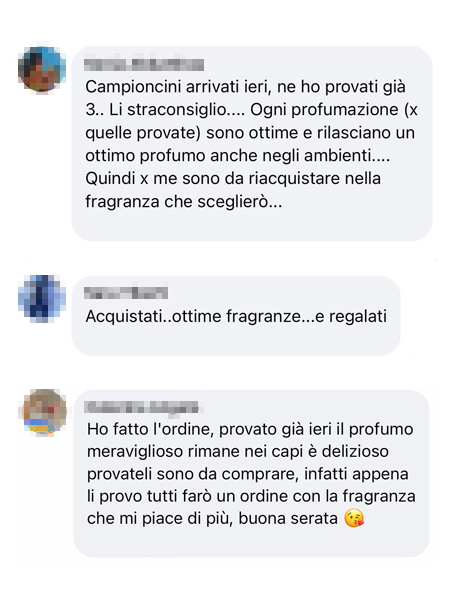Click the word 'regalati' in the second comment

(x=358, y=316)
